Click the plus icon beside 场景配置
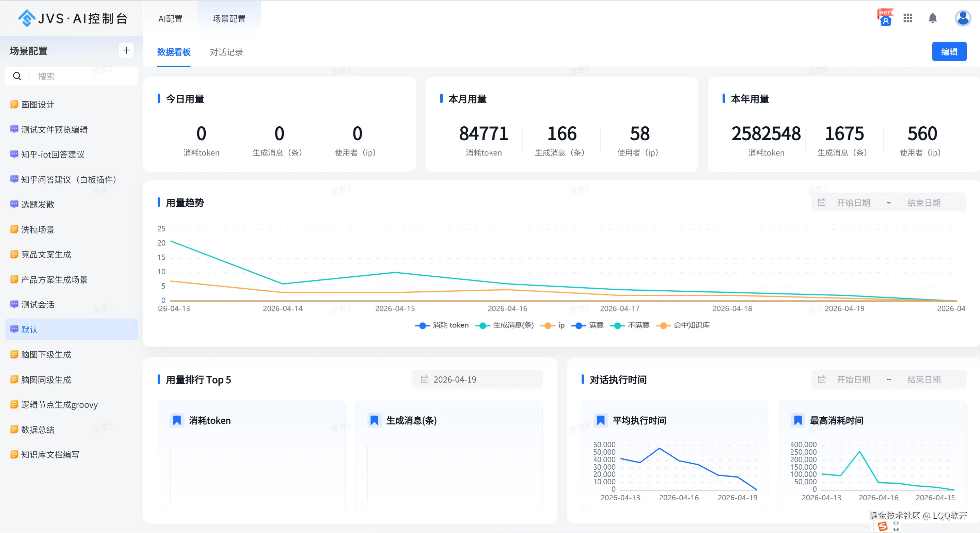The width and height of the screenshot is (980, 533). click(x=126, y=50)
